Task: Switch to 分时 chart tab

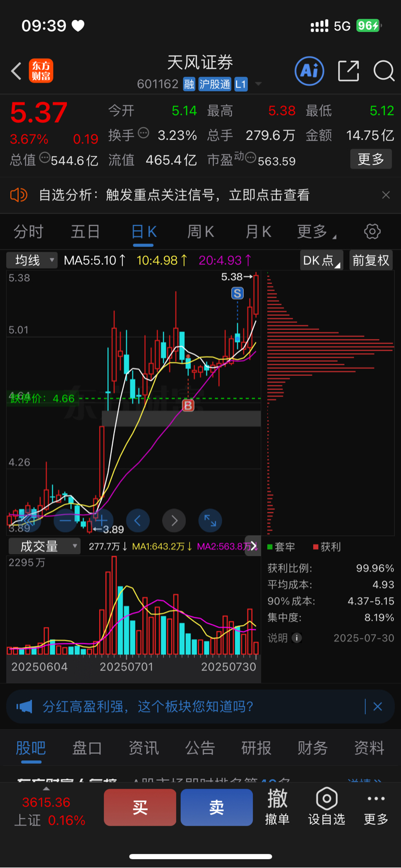Action: point(28,231)
